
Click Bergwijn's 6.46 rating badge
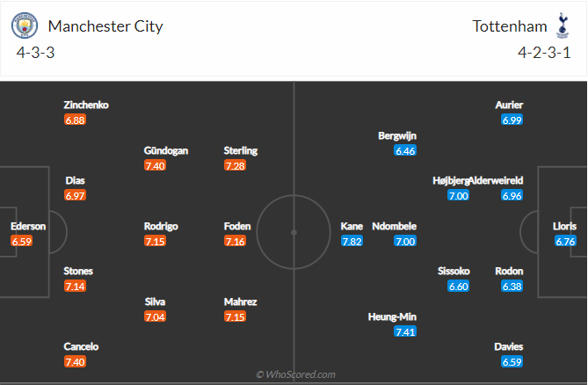pyautogui.click(x=405, y=151)
